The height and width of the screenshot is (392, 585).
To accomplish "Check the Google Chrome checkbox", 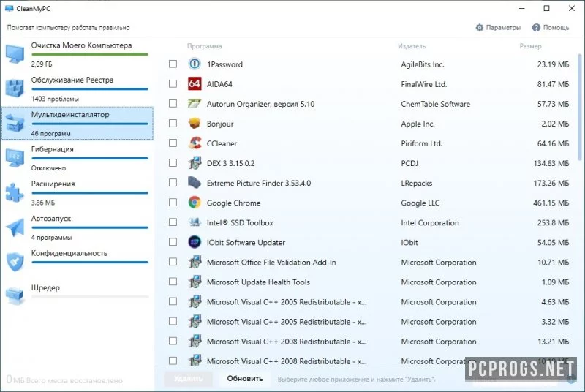I will 173,203.
